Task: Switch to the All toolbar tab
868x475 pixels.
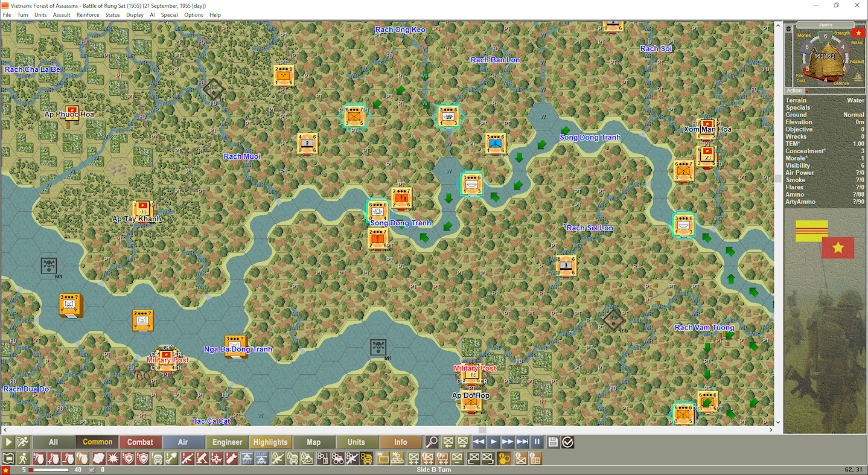Action: point(53,442)
